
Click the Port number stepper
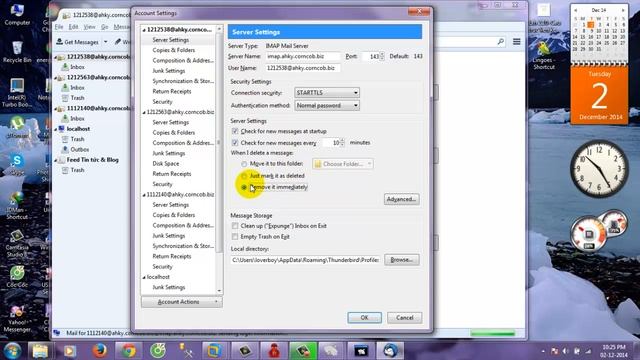(x=382, y=56)
